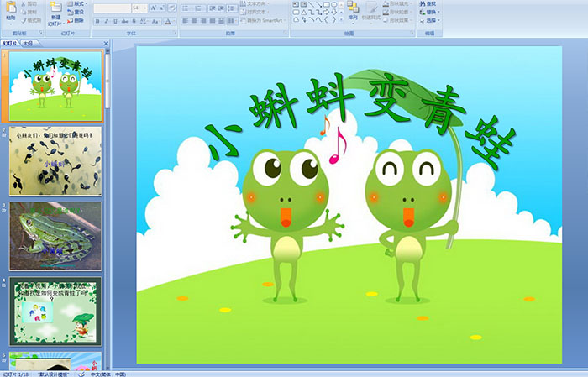The image size is (588, 377).
Task: Toggle Italic formatting
Action: click(107, 21)
